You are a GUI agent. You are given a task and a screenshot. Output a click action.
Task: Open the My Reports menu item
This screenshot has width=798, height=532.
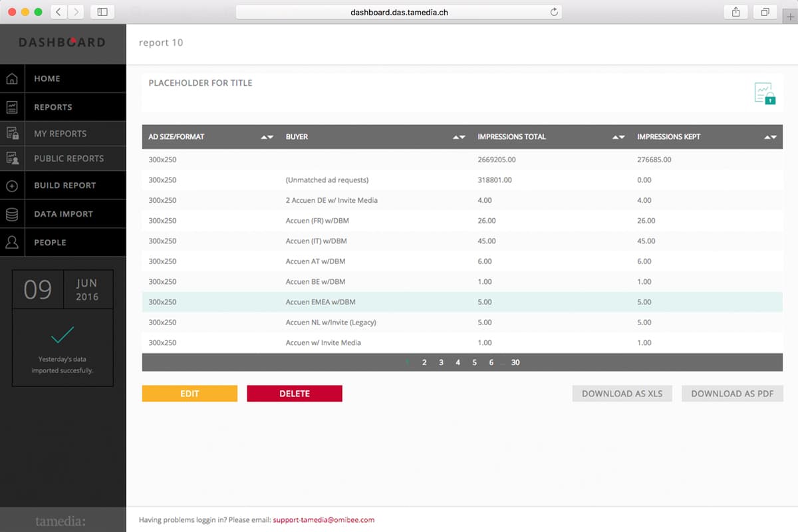[61, 134]
